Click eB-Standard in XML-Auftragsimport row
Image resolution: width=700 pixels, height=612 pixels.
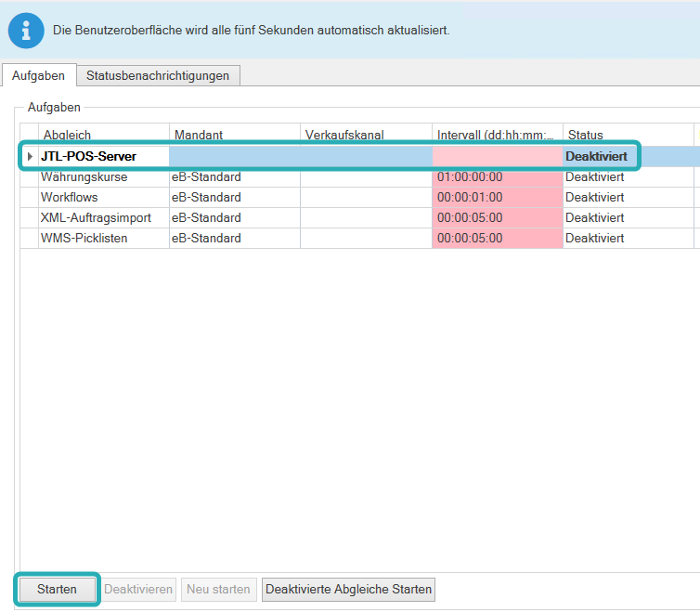[235, 218]
